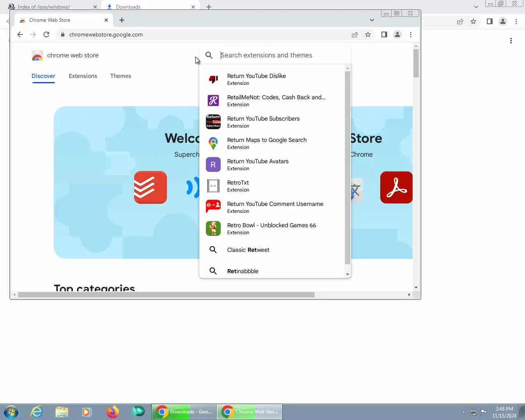Image resolution: width=525 pixels, height=420 pixels.
Task: Bookmark star in the background Downloads window
Action: coord(473,21)
